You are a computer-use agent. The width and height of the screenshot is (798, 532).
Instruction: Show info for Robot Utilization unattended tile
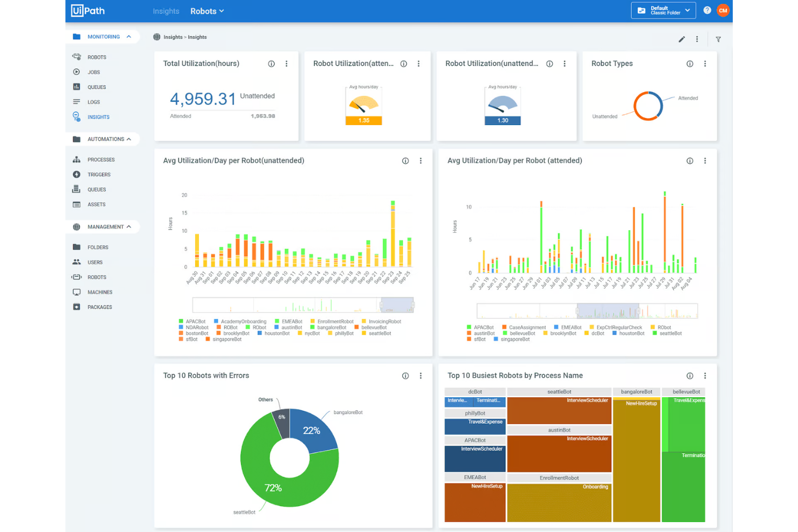[549, 64]
